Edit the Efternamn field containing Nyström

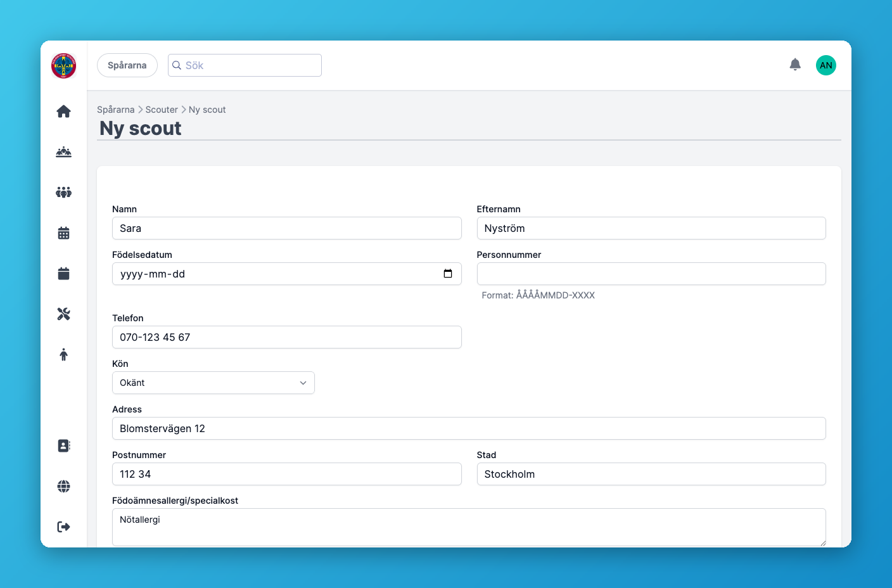tap(651, 228)
